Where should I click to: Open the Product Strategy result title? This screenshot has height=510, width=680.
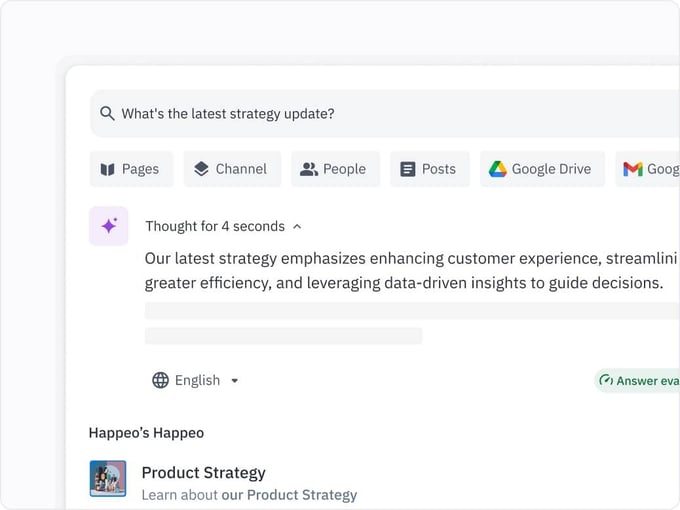tap(203, 472)
